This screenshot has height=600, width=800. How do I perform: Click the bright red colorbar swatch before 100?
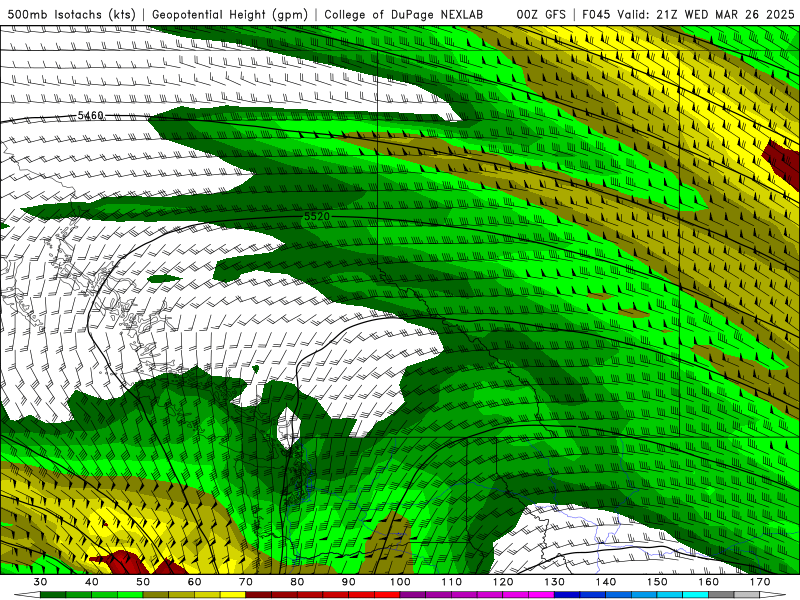[387, 595]
